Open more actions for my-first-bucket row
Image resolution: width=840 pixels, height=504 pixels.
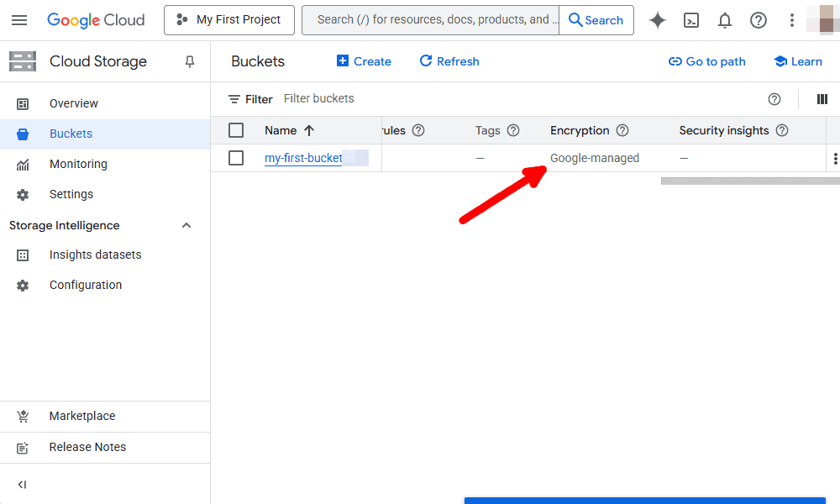pyautogui.click(x=835, y=159)
